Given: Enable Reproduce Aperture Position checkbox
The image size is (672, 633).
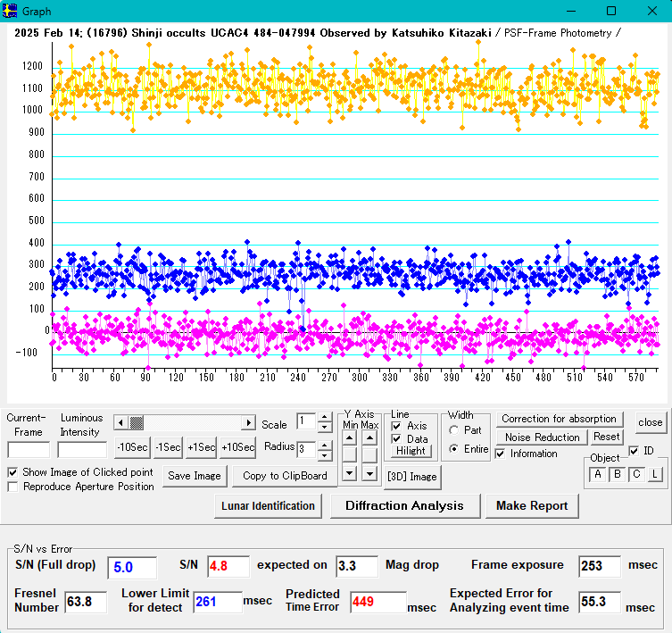Looking at the screenshot, I should click(13, 487).
